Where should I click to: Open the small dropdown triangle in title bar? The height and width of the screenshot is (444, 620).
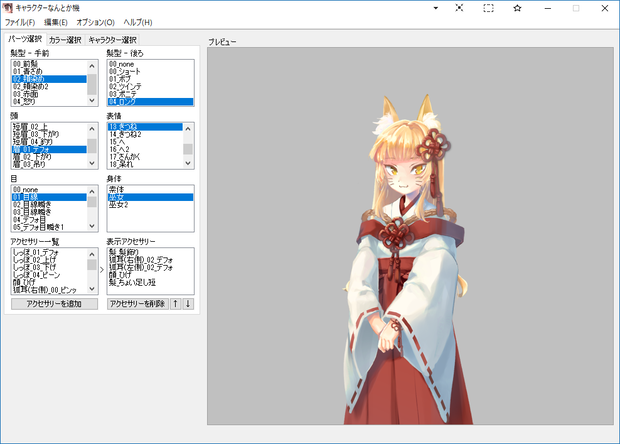click(435, 8)
